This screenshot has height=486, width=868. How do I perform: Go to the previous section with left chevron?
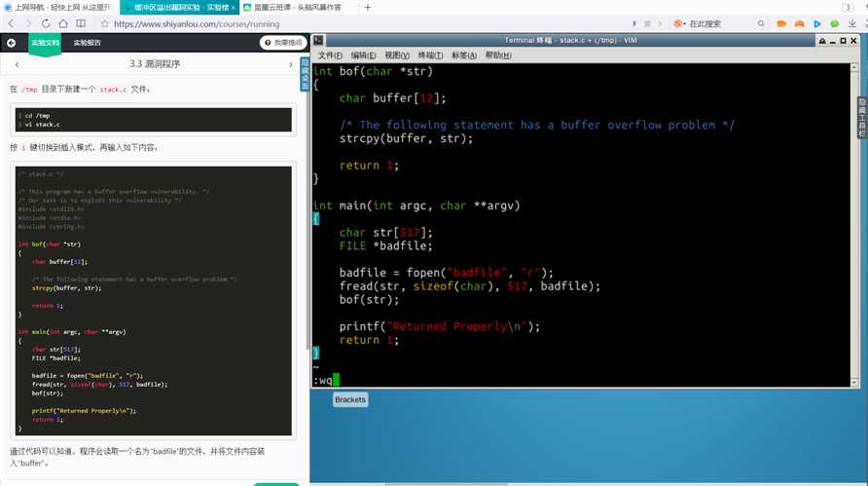coord(18,64)
